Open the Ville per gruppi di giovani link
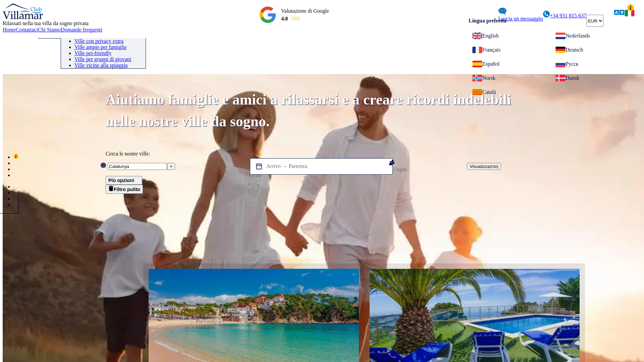 click(103, 59)
